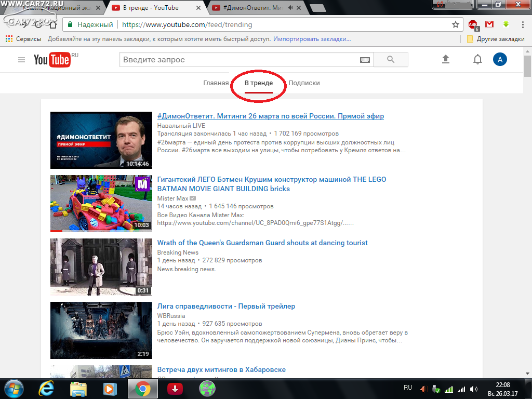Open the red download manager taskbar icon
The image size is (532, 399).
click(175, 389)
